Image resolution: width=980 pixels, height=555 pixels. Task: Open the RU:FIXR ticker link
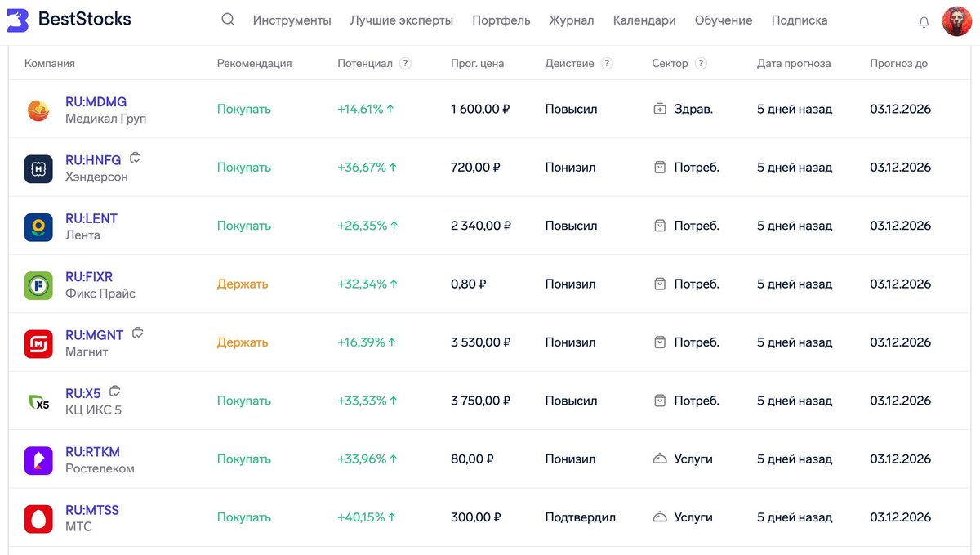click(89, 277)
